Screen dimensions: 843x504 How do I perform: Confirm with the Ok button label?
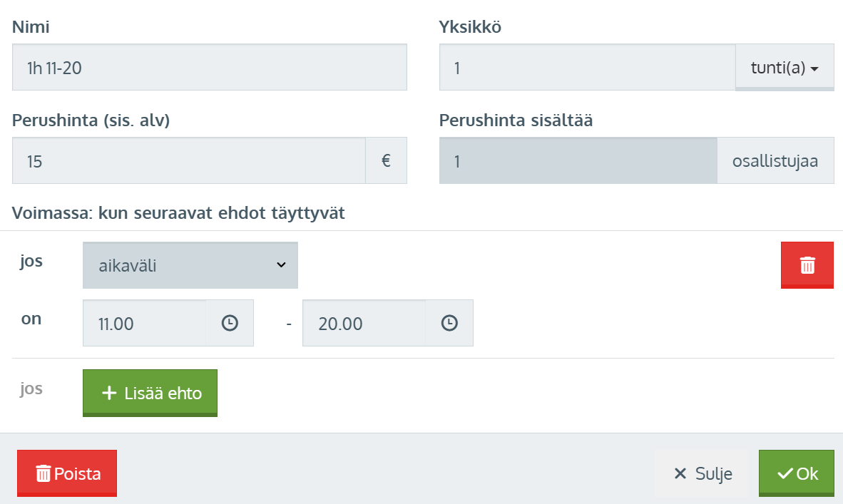click(x=807, y=473)
